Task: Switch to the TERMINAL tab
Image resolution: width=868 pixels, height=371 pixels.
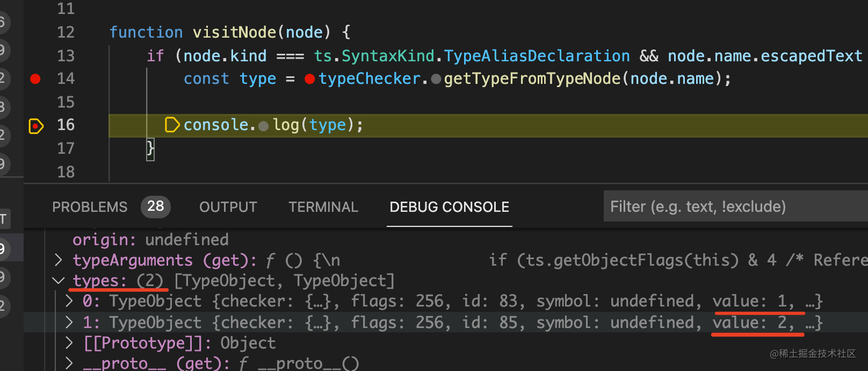Action: 323,207
